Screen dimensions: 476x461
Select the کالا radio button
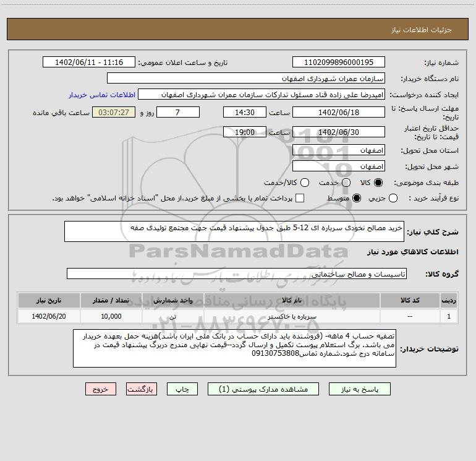pos(378,183)
